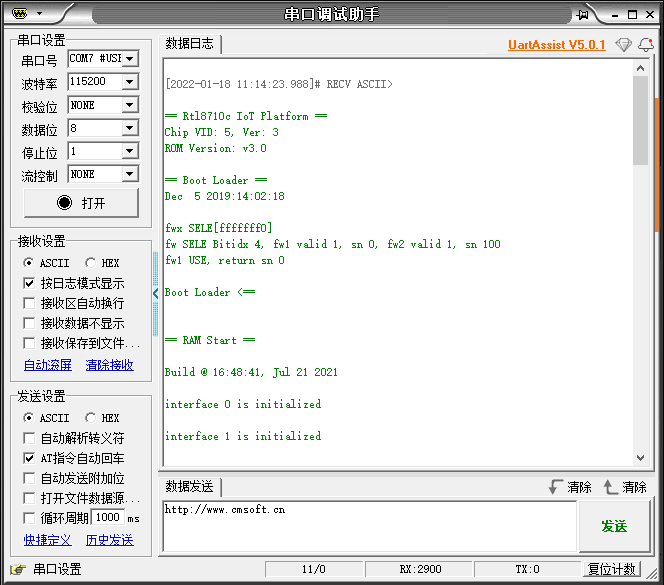Click the 打开 button to open port

click(81, 203)
